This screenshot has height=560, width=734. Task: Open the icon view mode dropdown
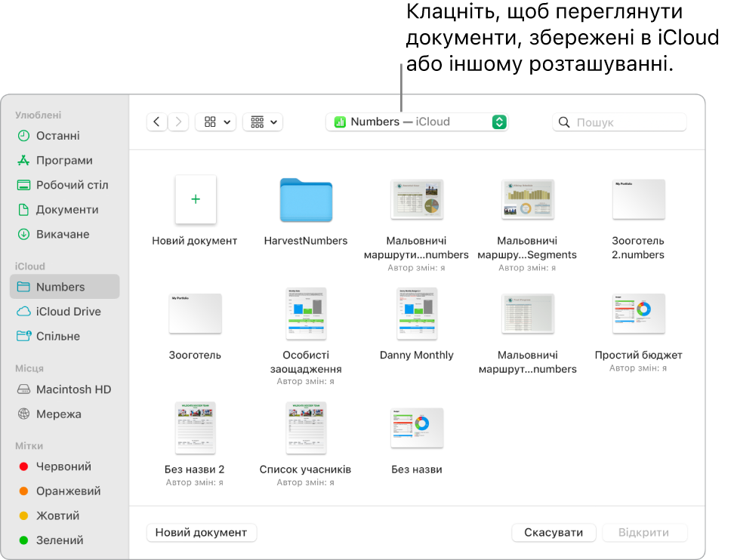click(216, 122)
